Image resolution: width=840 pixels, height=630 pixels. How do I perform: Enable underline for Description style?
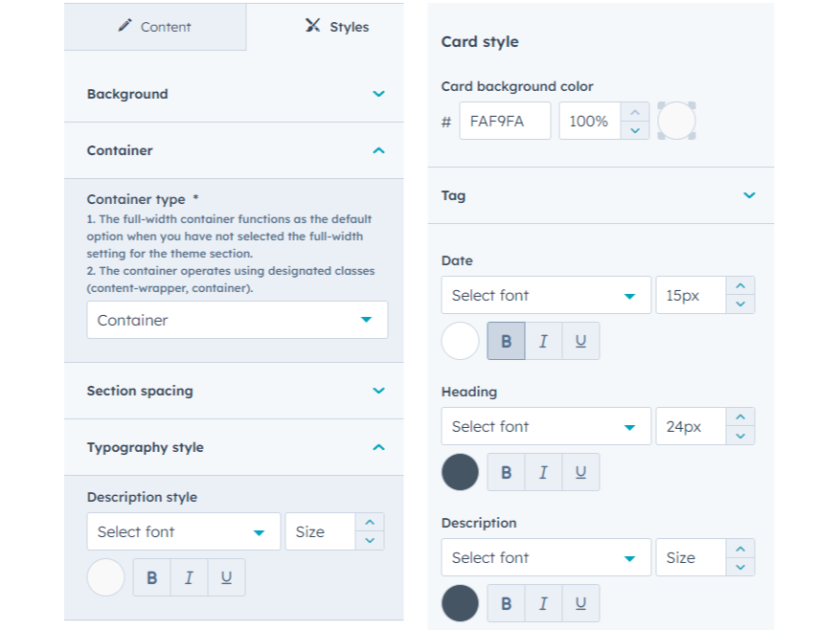point(226,578)
